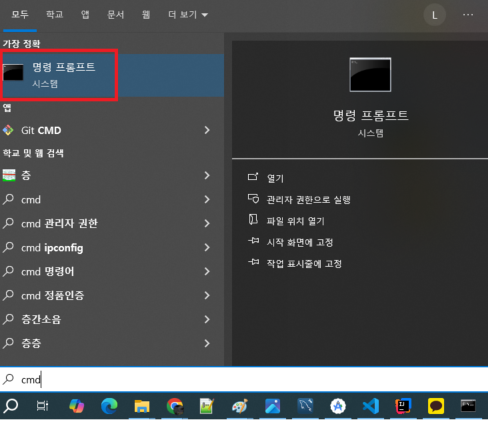
Task: Expand the 'cmd 명령어' suggestion chevron
Action: coord(207,271)
